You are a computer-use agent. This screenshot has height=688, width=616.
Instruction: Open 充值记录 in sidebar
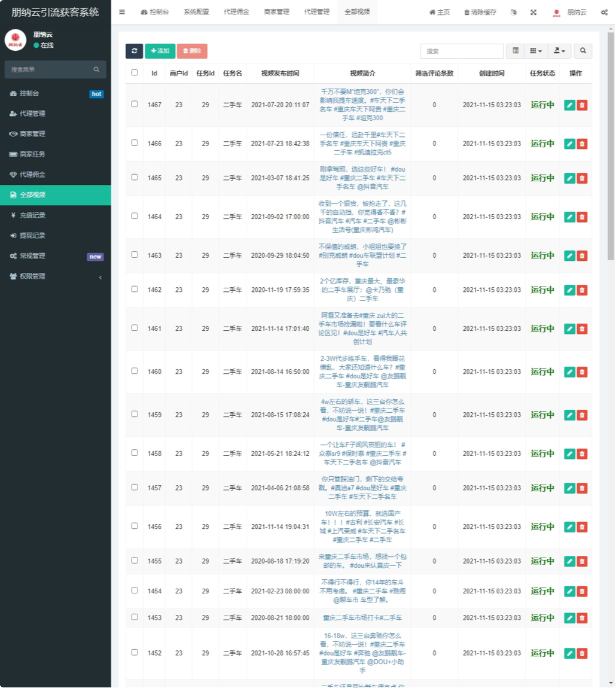(x=56, y=215)
